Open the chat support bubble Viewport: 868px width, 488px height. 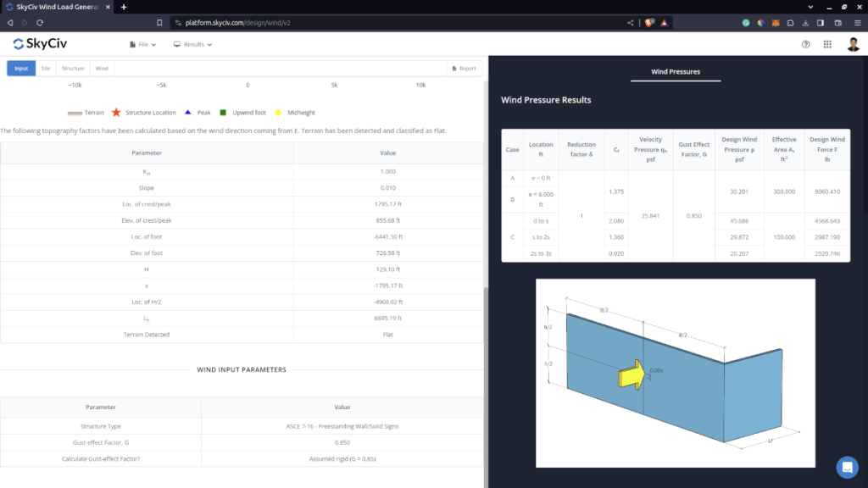(847, 467)
